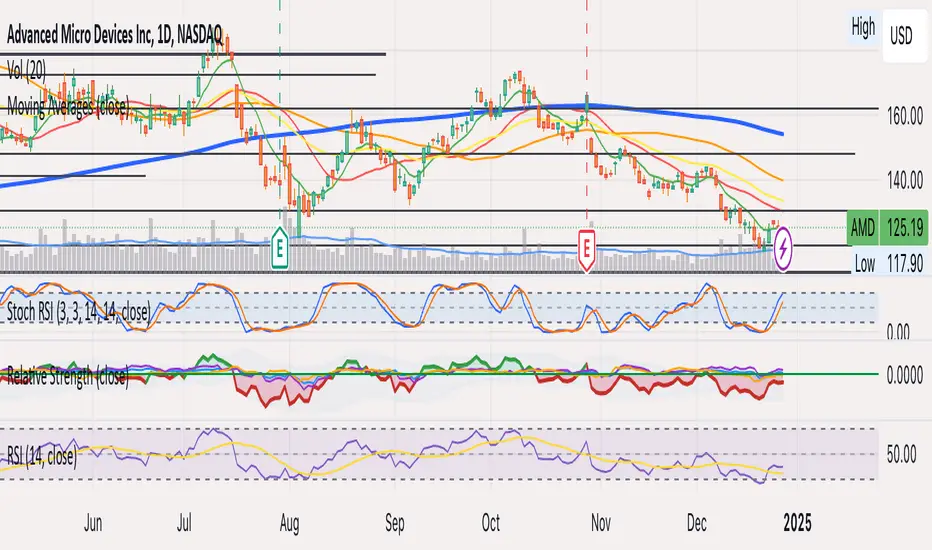Click the RSI (14, close) legend
The width and height of the screenshot is (932, 550).
[42, 456]
